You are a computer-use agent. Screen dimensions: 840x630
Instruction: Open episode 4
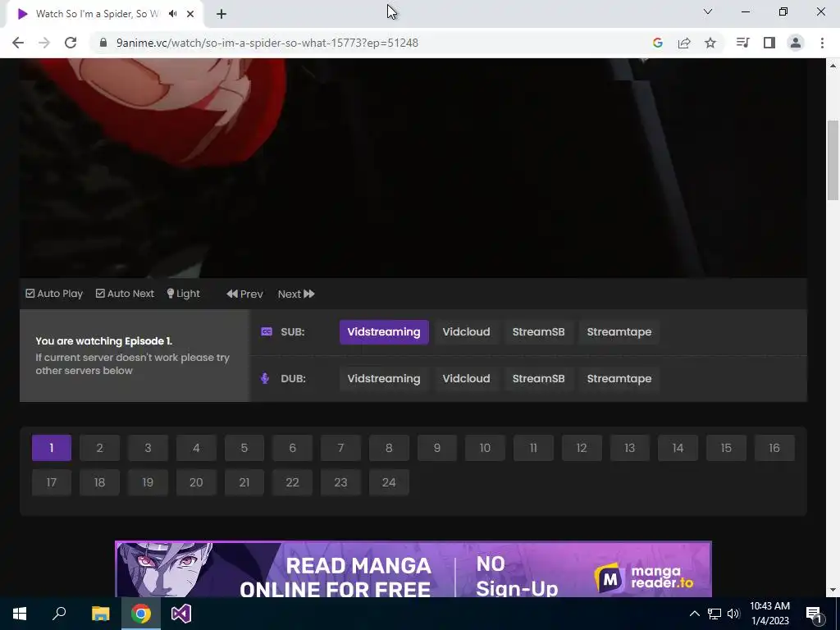click(x=196, y=448)
